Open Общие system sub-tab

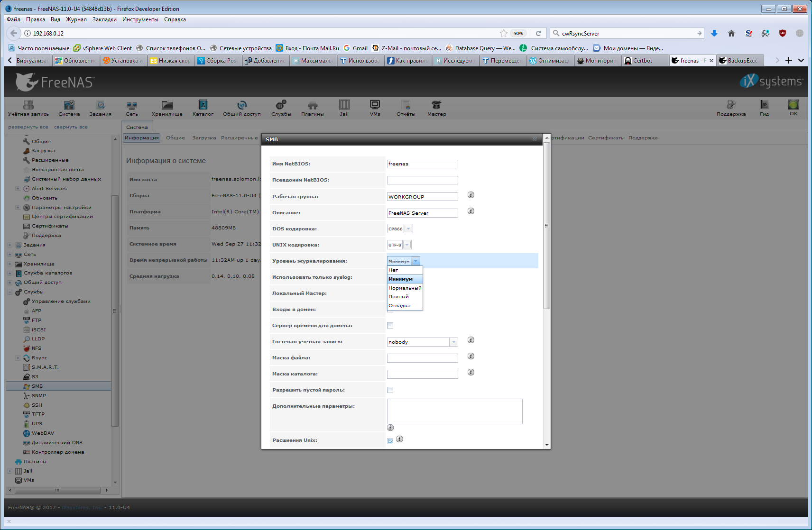tap(175, 138)
